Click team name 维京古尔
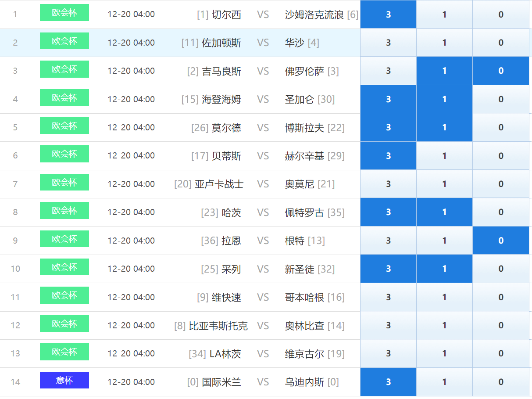This screenshot has height=399, width=532. (305, 354)
